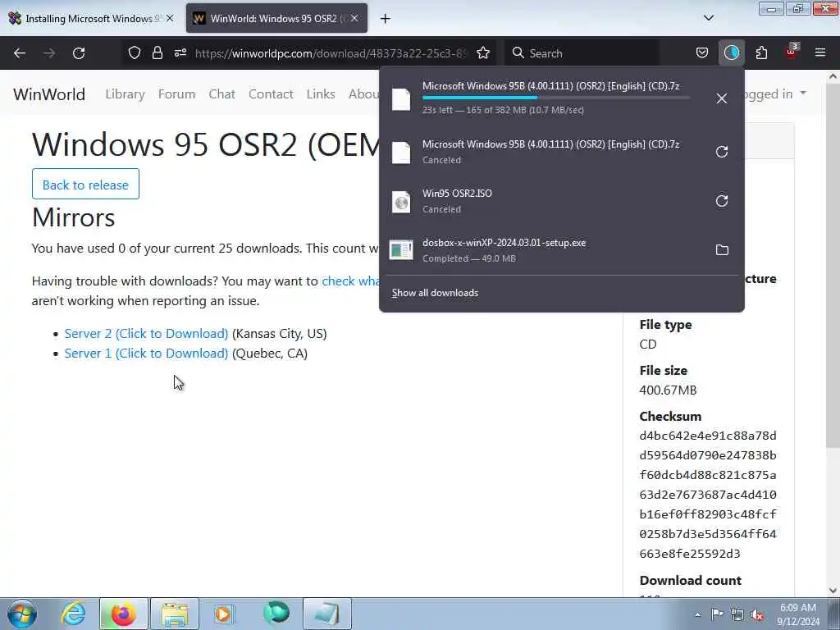Click the 400.67MB file size value
The image size is (840, 630).
tap(668, 390)
